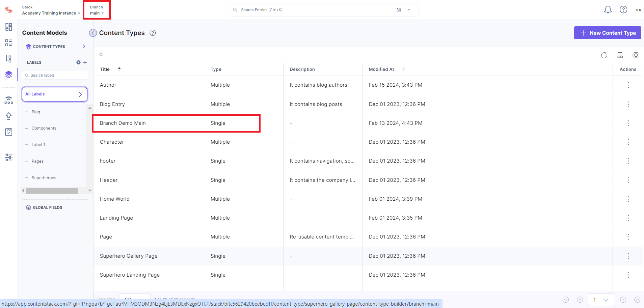The height and width of the screenshot is (308, 644).
Task: Open the Tasks clipboard icon
Action: 8,132
